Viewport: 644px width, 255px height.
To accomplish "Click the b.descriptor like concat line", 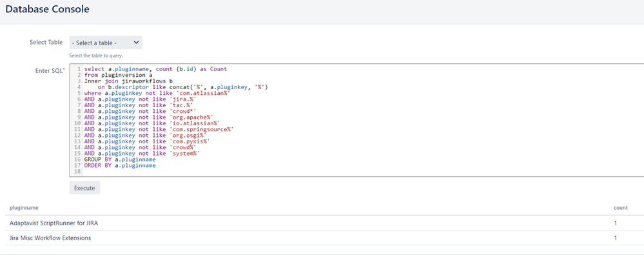I will pyautogui.click(x=183, y=87).
